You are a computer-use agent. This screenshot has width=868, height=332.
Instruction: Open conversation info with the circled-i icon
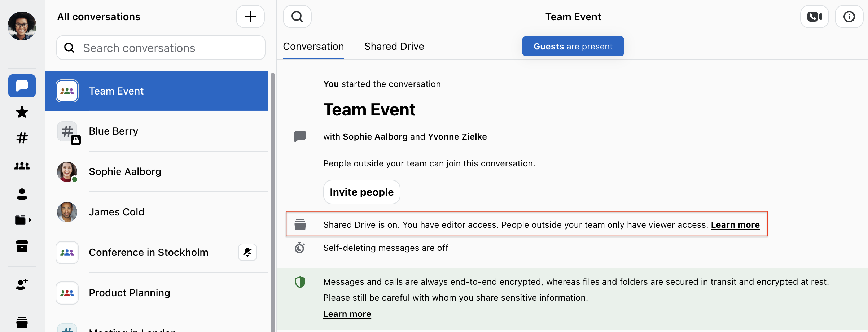tap(849, 17)
